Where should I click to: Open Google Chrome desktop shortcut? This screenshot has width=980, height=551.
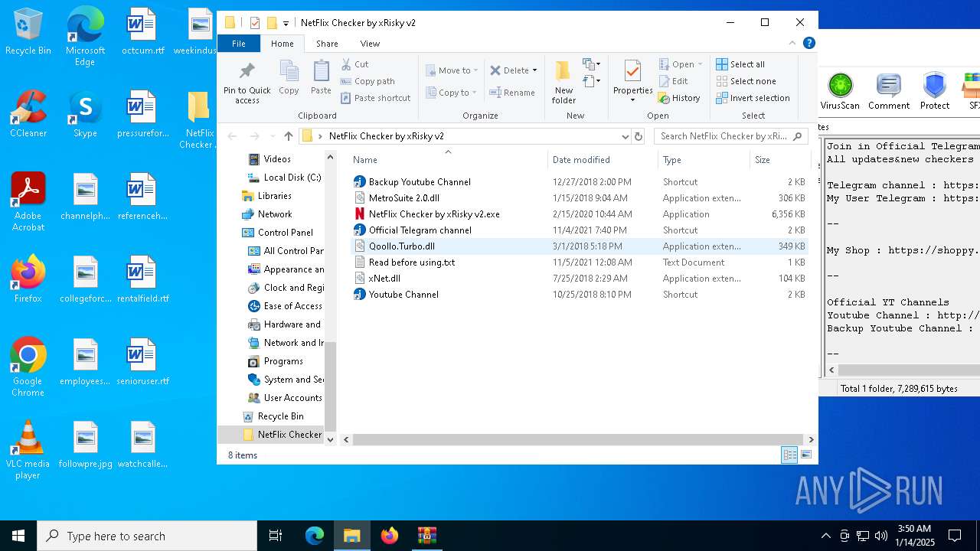[x=28, y=367]
